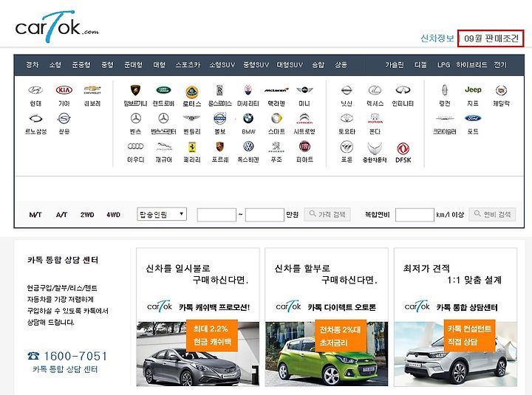Enable the 2WD drivetrain filter

coord(87,215)
